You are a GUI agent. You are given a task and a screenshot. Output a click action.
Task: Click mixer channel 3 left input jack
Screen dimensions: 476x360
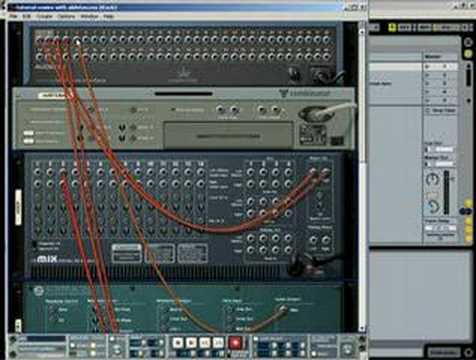coord(63,172)
